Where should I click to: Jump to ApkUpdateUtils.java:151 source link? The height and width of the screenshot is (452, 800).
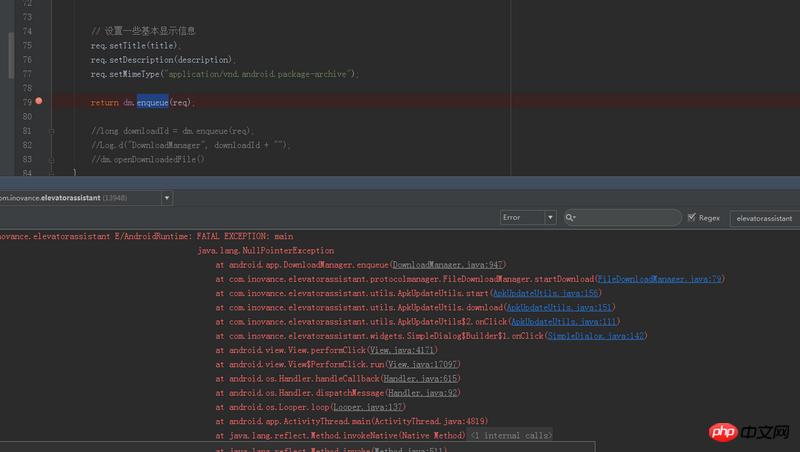tap(560, 307)
